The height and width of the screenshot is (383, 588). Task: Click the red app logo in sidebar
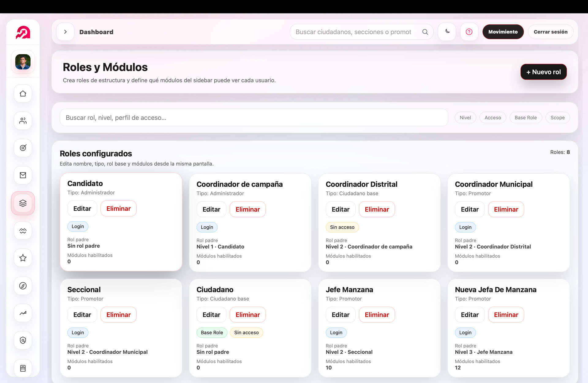23,32
